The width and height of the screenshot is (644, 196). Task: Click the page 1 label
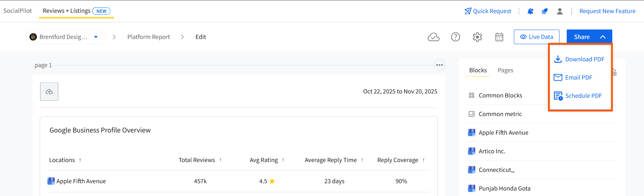(43, 65)
